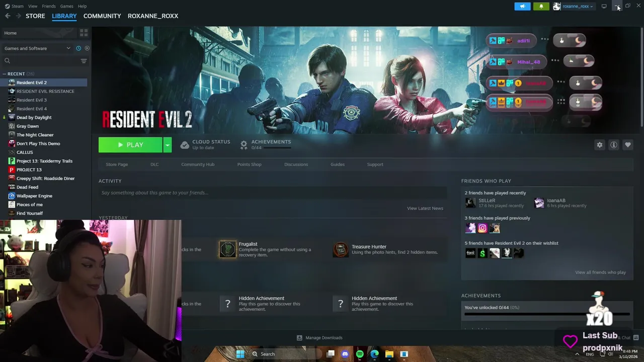Show game info icon
This screenshot has width=644, height=362.
(613, 145)
